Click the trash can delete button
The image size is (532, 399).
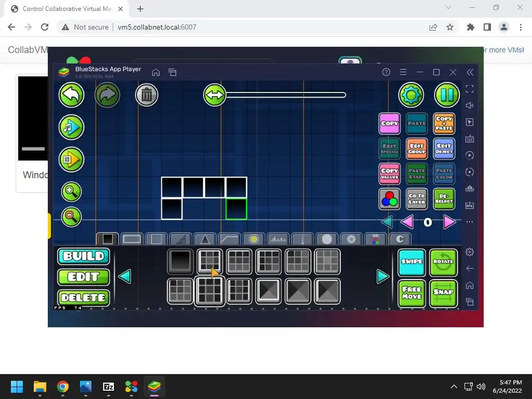tap(147, 96)
